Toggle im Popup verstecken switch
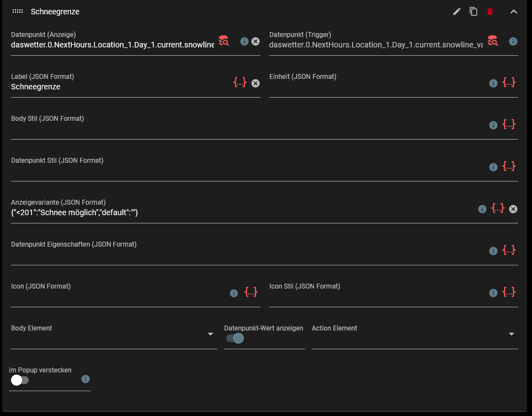Image resolution: width=532 pixels, height=416 pixels. pos(19,380)
